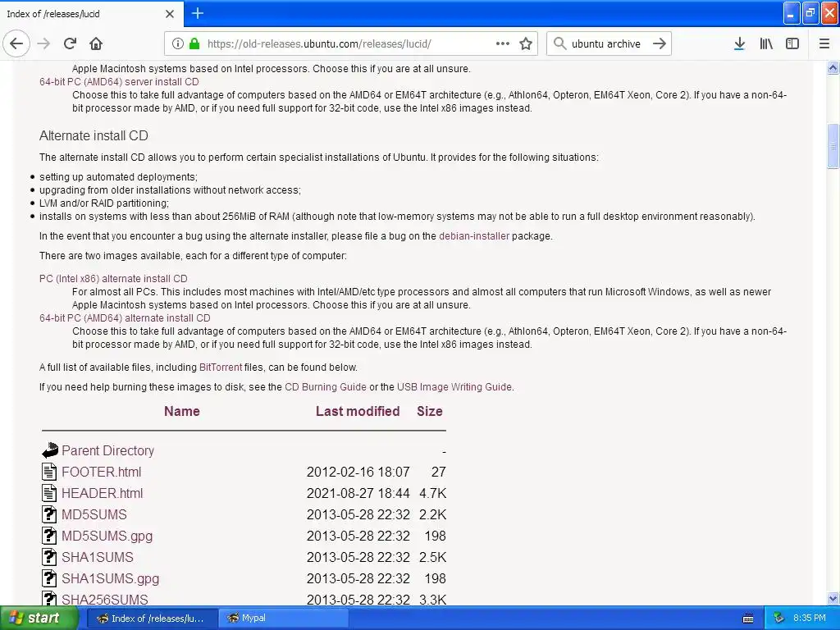Open the SHA1SUMS link
840x630 pixels.
[98, 558]
